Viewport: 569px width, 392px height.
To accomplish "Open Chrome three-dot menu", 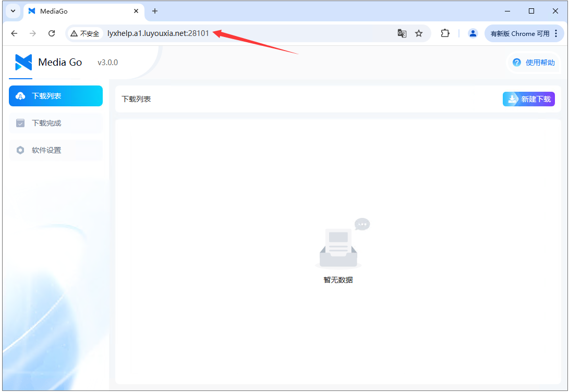I will click(556, 33).
